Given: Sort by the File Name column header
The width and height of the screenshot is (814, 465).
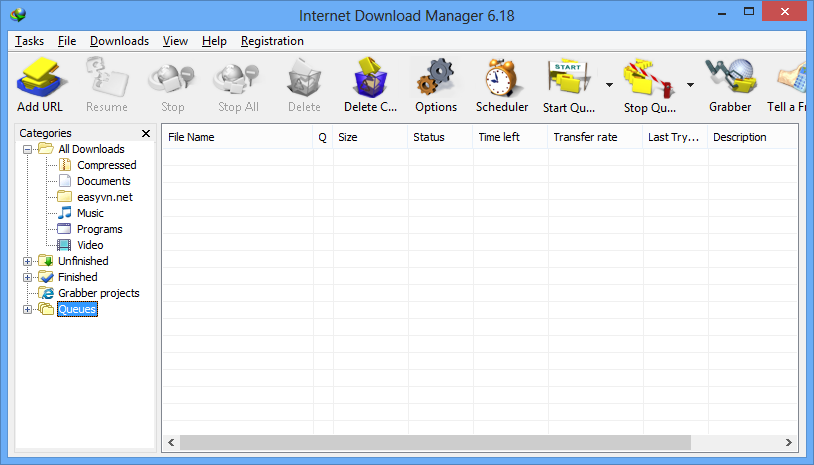Looking at the screenshot, I should point(238,137).
